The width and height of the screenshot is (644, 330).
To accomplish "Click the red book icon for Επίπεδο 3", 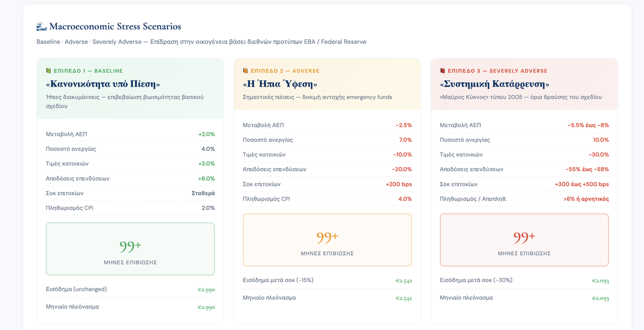I will coord(443,71).
